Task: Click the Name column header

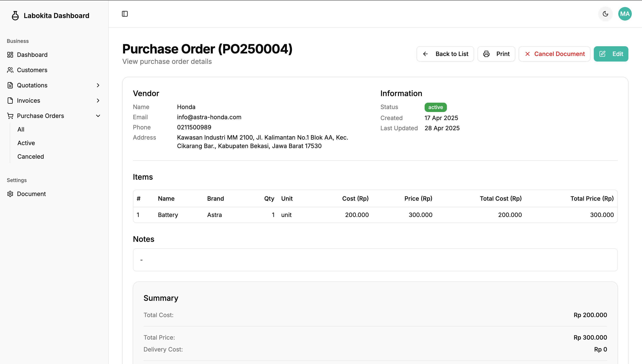Action: click(166, 199)
